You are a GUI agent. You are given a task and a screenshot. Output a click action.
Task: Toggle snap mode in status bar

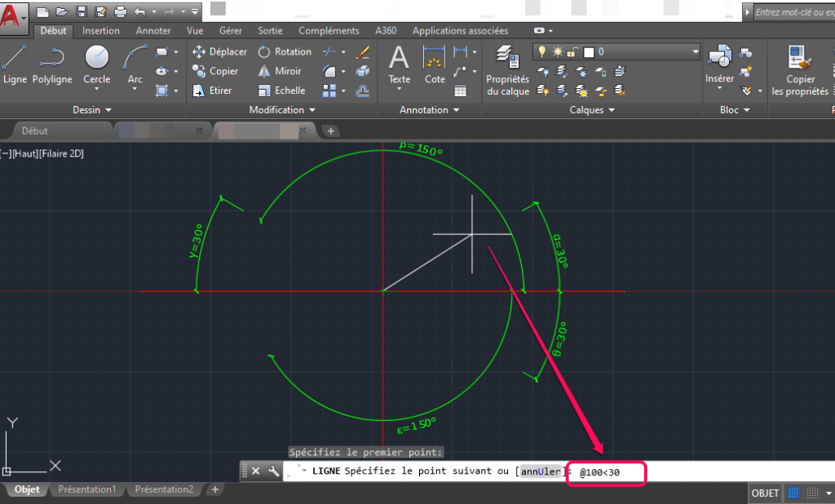coord(813,493)
